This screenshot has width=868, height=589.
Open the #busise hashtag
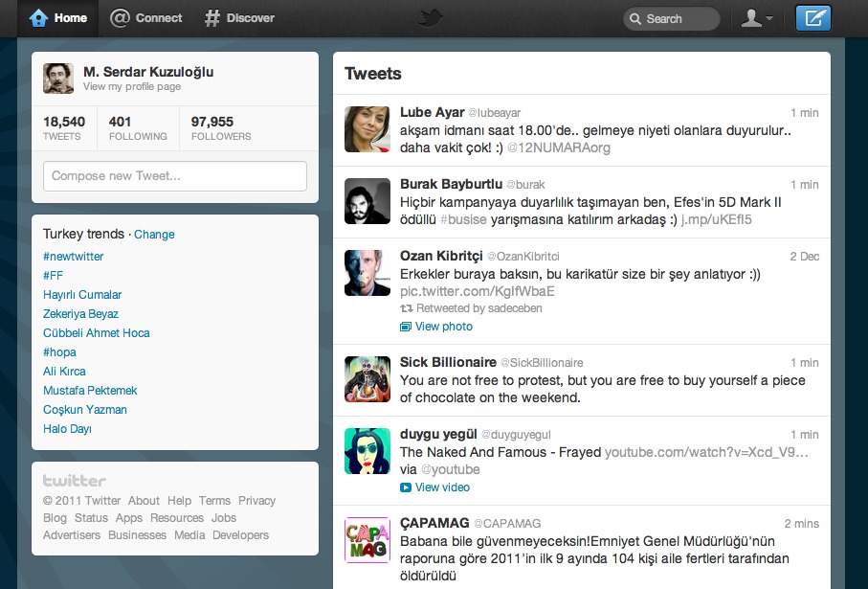463,219
